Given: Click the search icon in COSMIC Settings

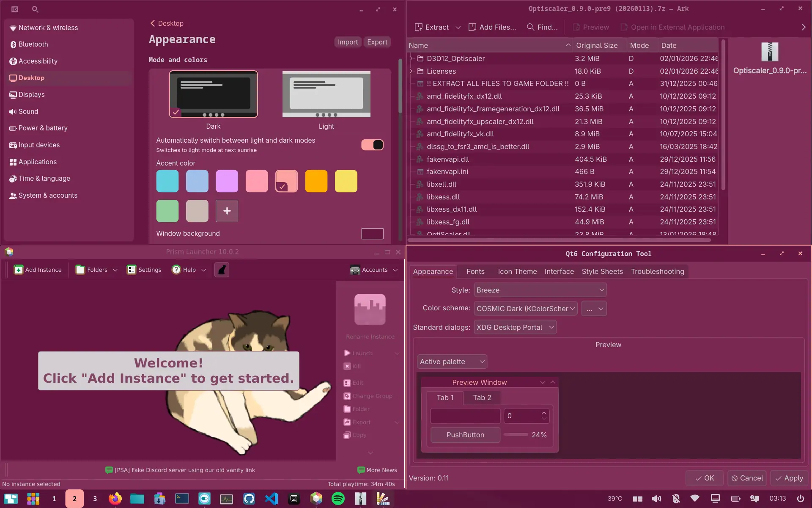Looking at the screenshot, I should (35, 9).
